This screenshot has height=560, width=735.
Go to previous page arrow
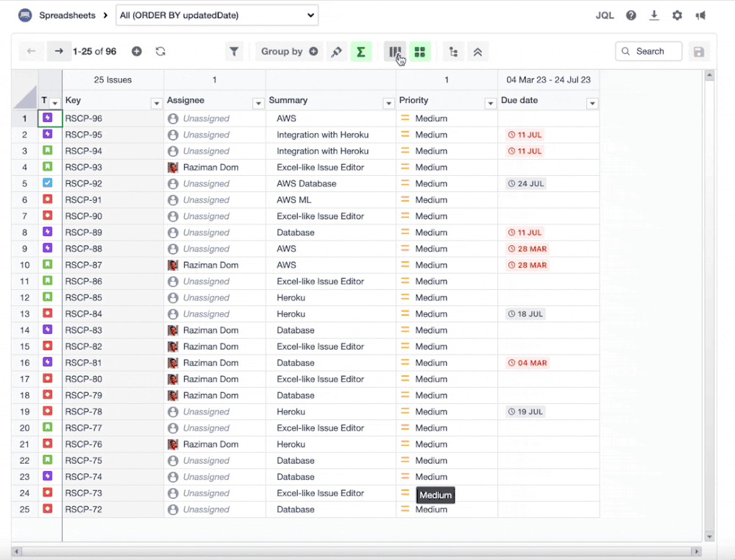point(32,51)
